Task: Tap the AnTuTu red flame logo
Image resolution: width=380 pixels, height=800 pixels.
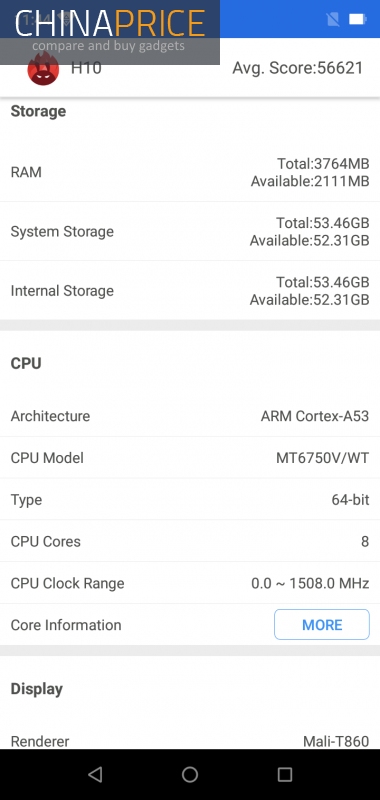Action: (43, 68)
